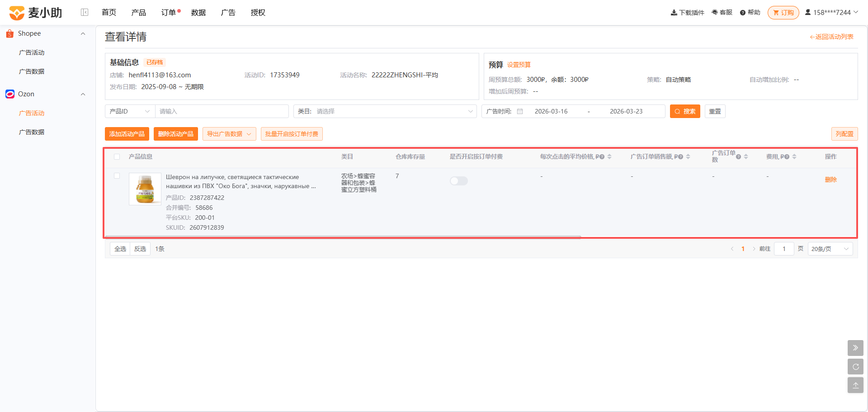Image resolution: width=868 pixels, height=412 pixels.
Task: Open the 产品 menu
Action: [139, 13]
